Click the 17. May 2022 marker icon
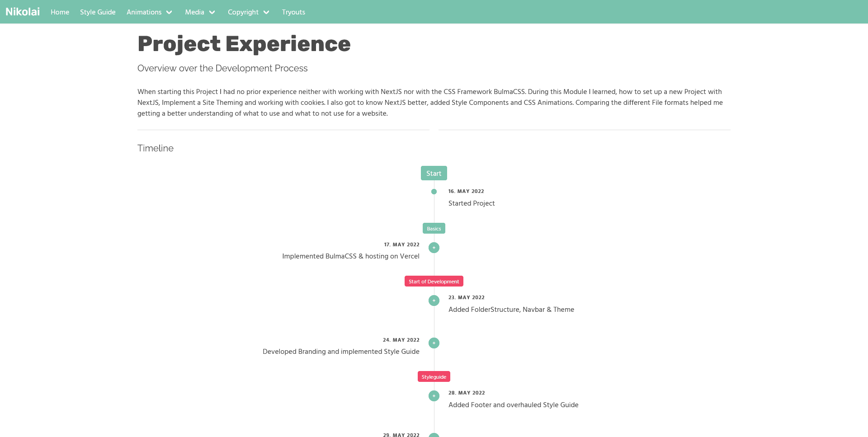 [434, 248]
